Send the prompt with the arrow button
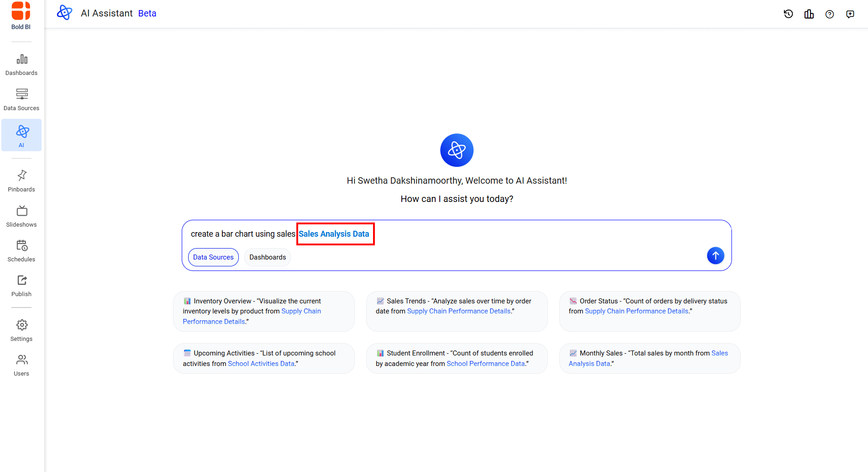Image resolution: width=868 pixels, height=472 pixels. click(715, 255)
